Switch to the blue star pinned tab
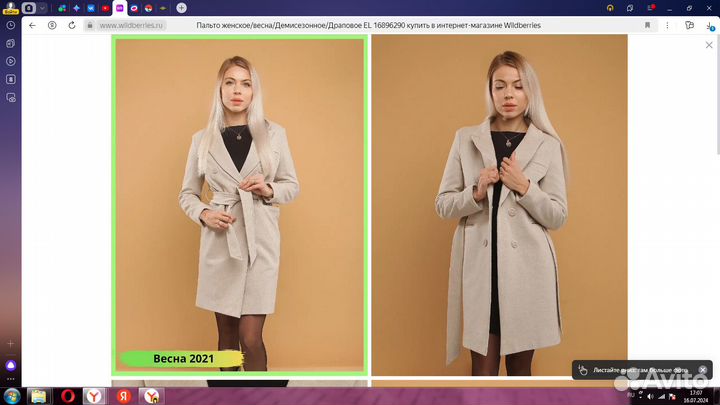 click(x=76, y=8)
